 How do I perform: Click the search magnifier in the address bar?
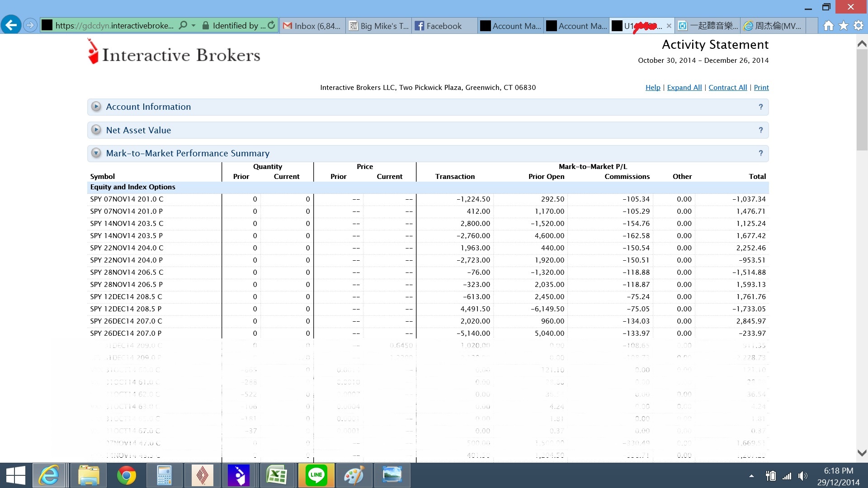point(183,25)
